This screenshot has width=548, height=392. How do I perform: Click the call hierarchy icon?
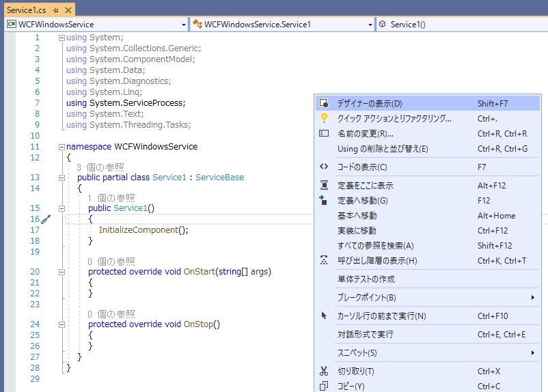[325, 261]
